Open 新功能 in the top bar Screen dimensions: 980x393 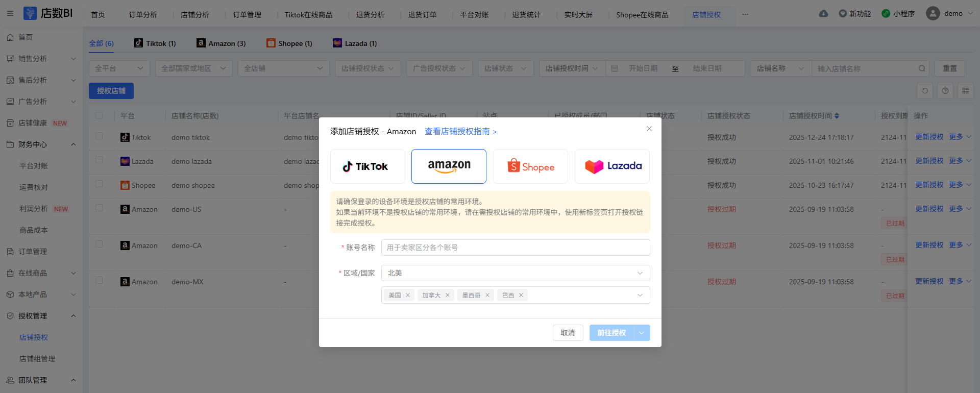point(855,14)
